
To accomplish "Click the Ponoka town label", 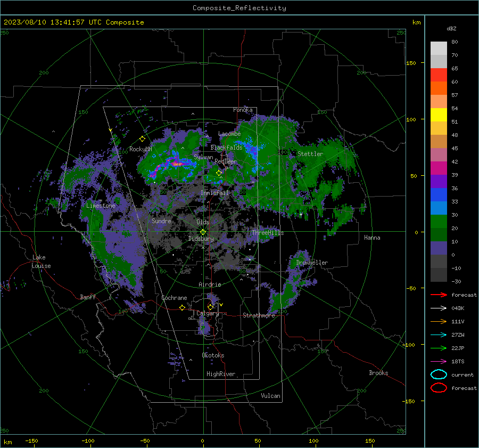I will 243,110.
